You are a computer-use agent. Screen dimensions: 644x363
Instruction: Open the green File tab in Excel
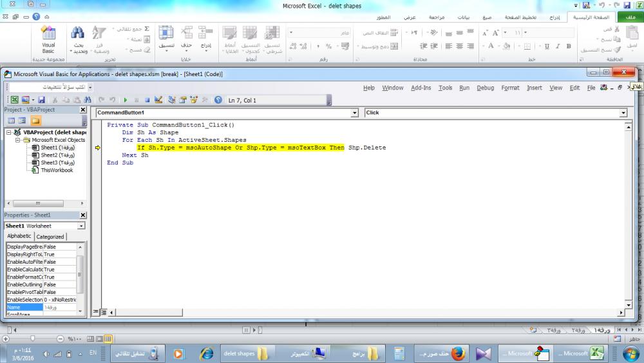[630, 17]
